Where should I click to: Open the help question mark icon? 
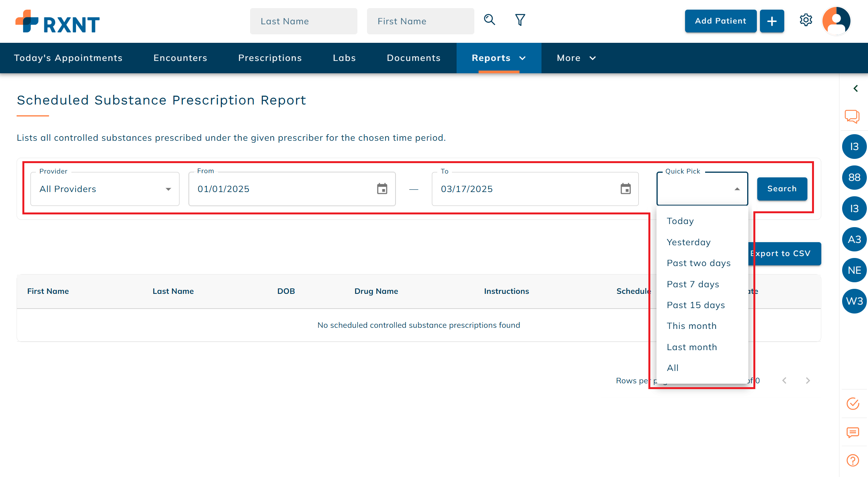pos(853,460)
